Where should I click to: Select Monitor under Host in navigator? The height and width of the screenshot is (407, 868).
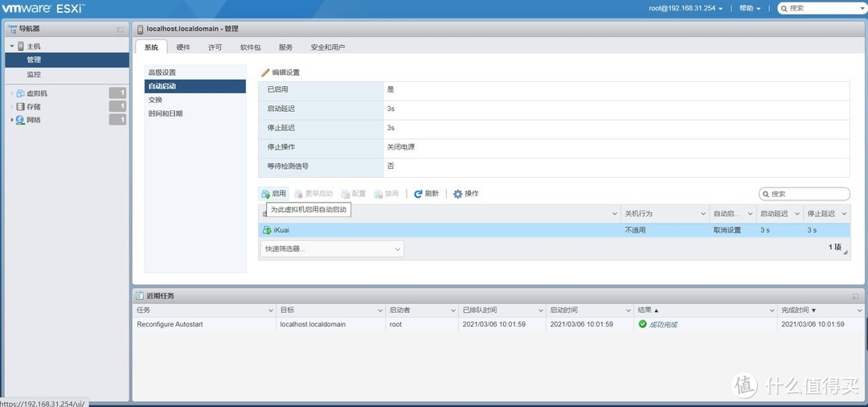67,74
